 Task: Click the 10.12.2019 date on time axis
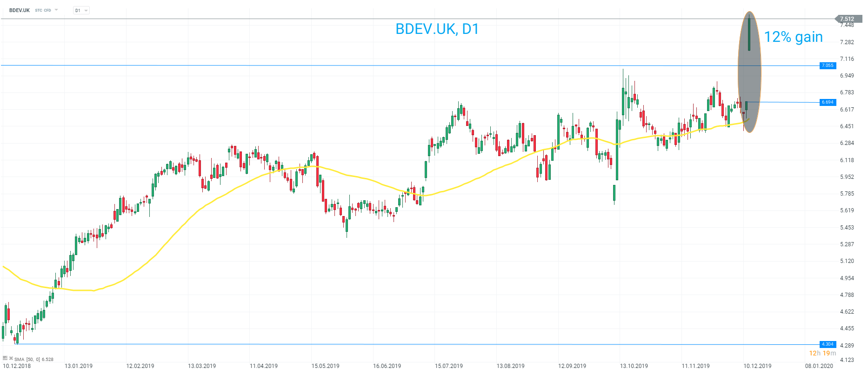pyautogui.click(x=757, y=366)
